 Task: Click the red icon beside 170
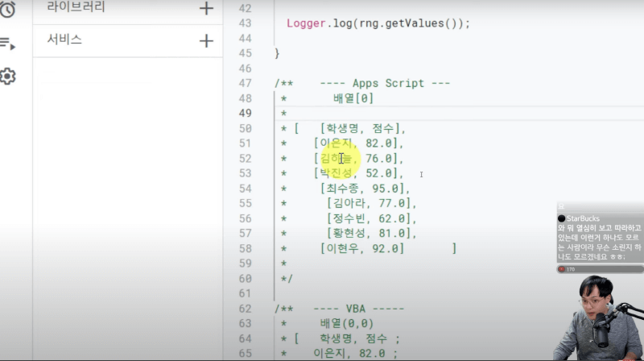point(561,269)
